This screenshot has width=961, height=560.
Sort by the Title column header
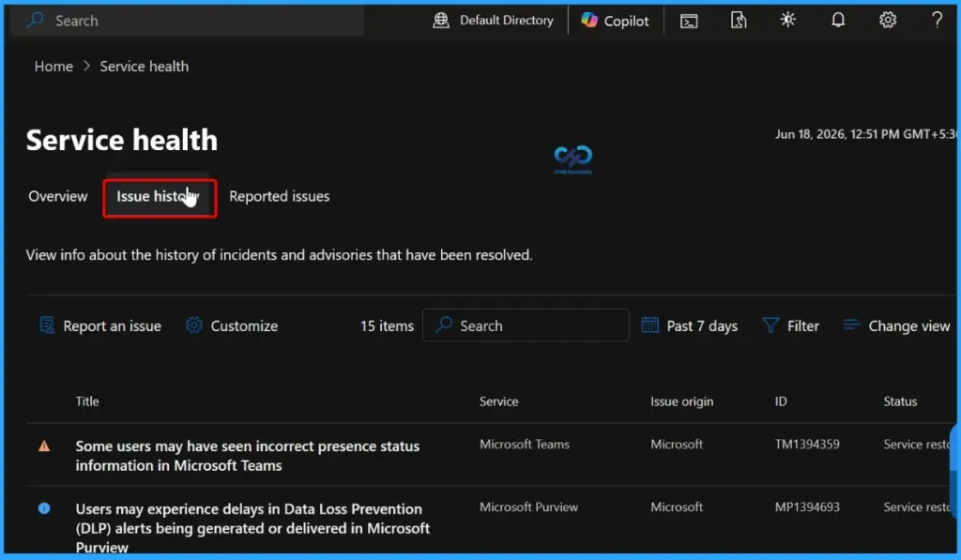coord(87,401)
